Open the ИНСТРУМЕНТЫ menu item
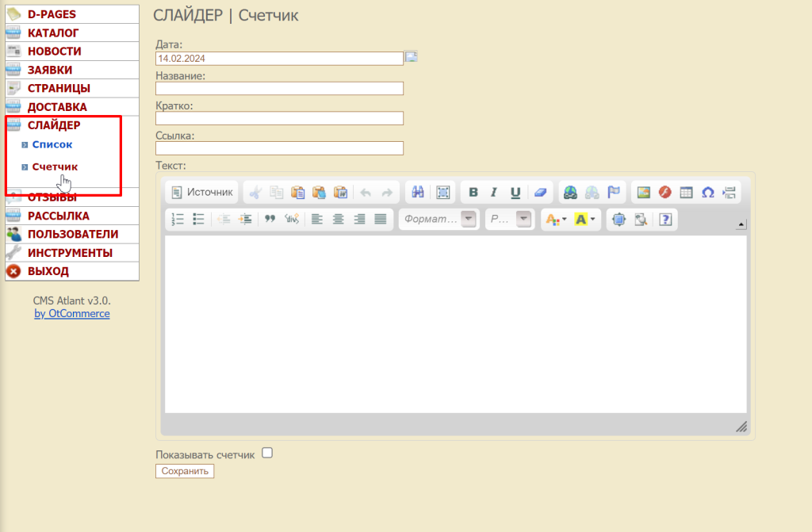 [x=72, y=253]
